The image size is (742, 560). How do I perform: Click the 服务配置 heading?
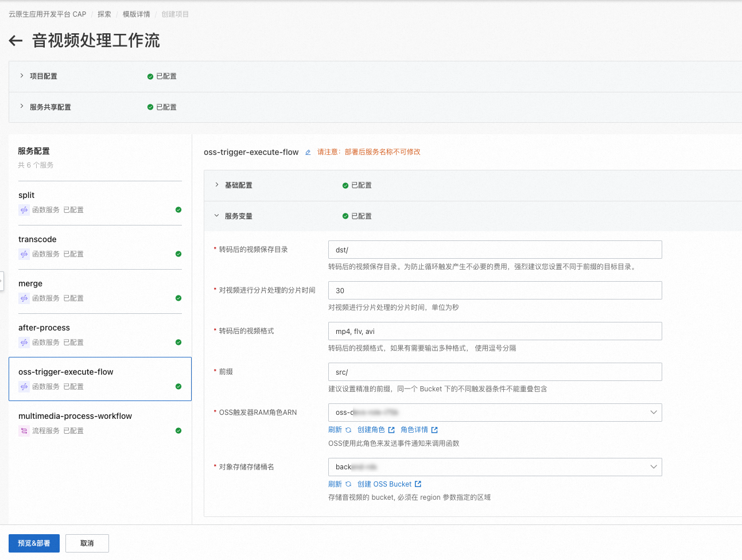[x=34, y=151]
